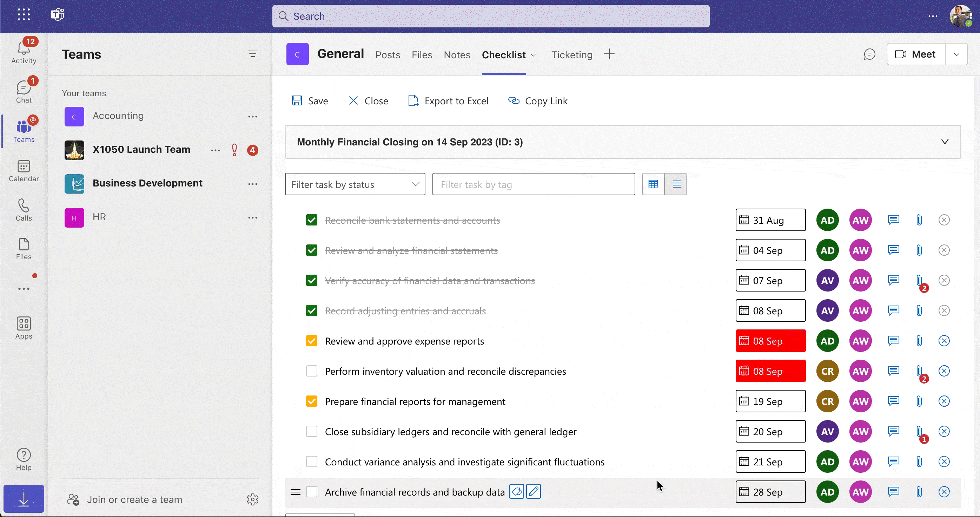
Task: Click the AD assignee avatar on Reconcile bank row
Action: (827, 220)
